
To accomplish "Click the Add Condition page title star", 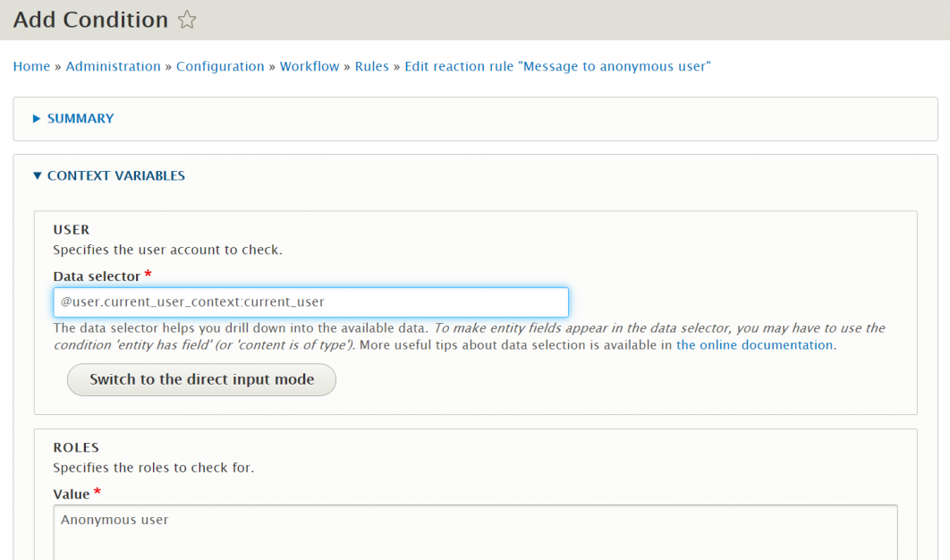I will pos(186,20).
